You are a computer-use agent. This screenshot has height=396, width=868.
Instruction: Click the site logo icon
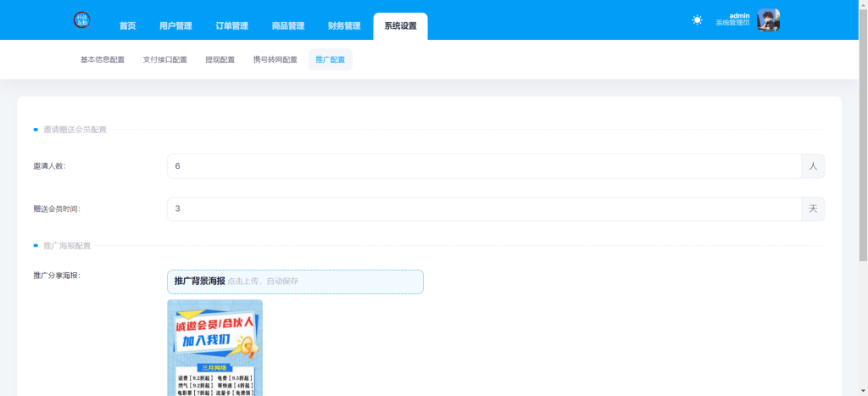click(x=82, y=20)
